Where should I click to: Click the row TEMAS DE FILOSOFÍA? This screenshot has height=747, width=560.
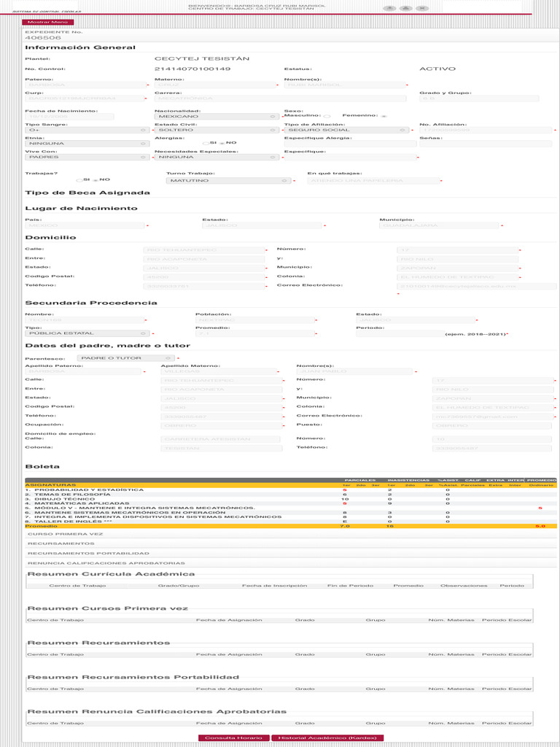point(290,495)
